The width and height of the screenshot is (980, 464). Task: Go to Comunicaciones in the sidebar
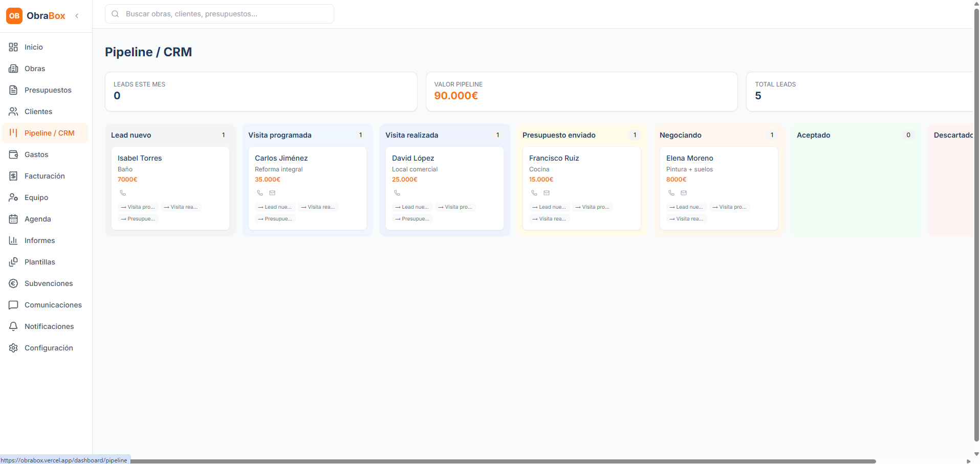(45, 305)
